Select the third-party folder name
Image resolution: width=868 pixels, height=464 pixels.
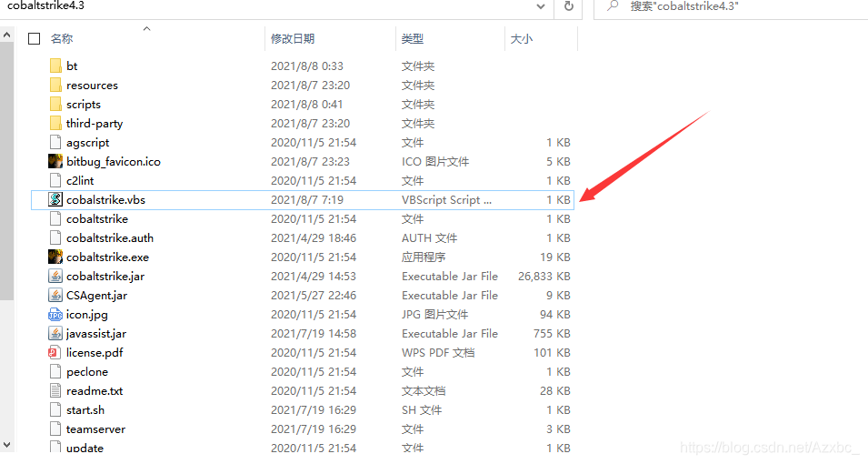pyautogui.click(x=95, y=124)
